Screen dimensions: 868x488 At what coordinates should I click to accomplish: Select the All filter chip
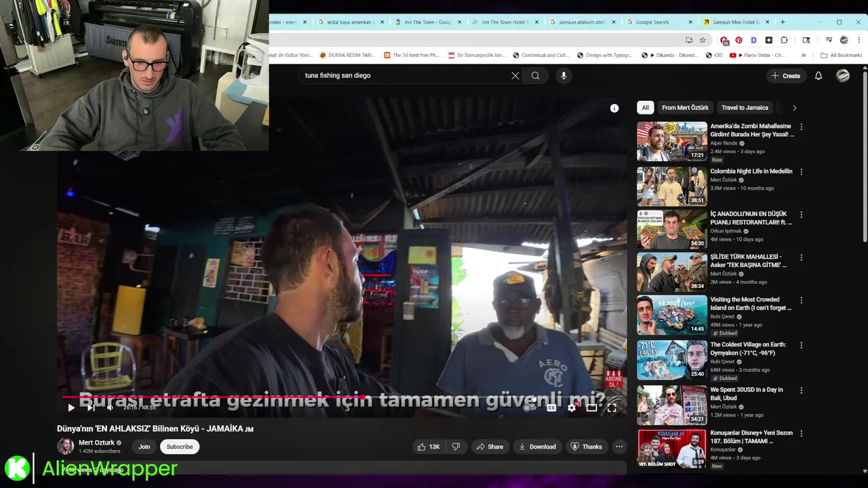(x=646, y=108)
